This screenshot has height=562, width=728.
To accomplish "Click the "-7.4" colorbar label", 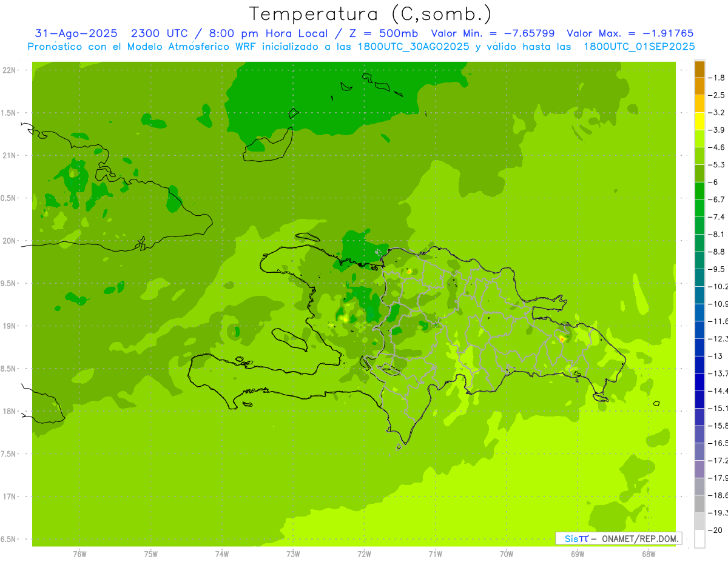I will pos(718,217).
